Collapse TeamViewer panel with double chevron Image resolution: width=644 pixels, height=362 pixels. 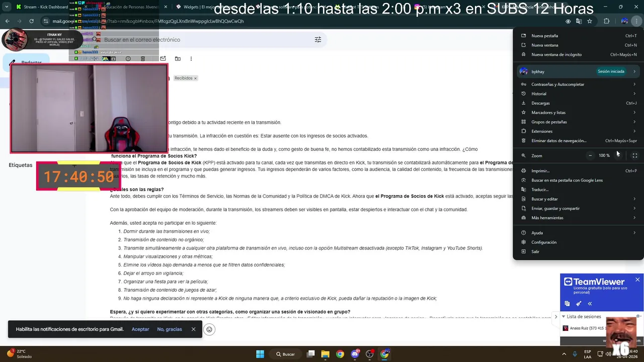(x=590, y=304)
